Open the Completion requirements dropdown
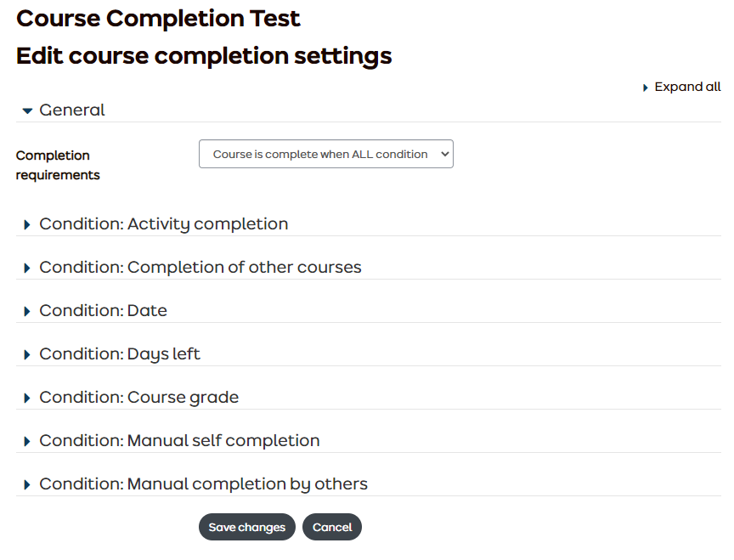734x560 pixels. (x=325, y=154)
